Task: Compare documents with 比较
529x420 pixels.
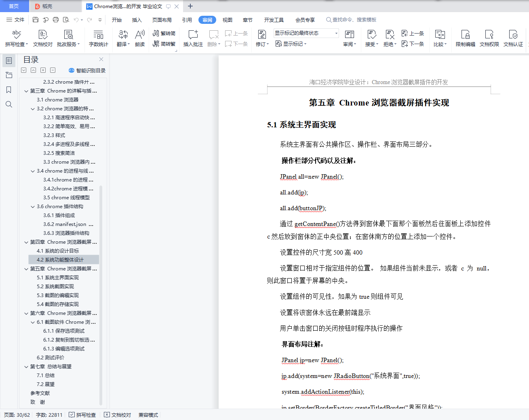Action: coord(440,38)
